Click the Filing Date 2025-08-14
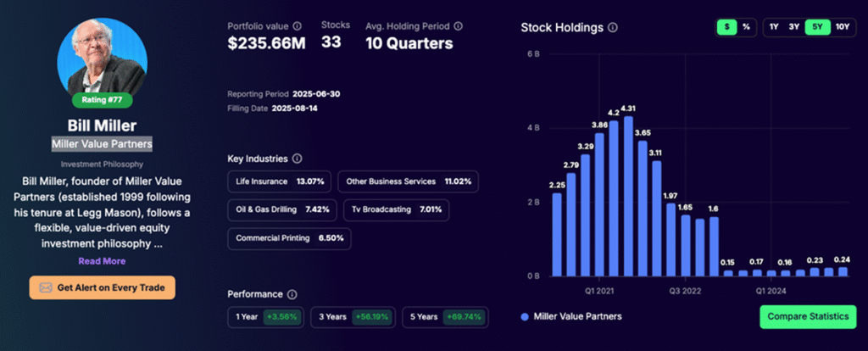This screenshot has width=868, height=351. [294, 109]
